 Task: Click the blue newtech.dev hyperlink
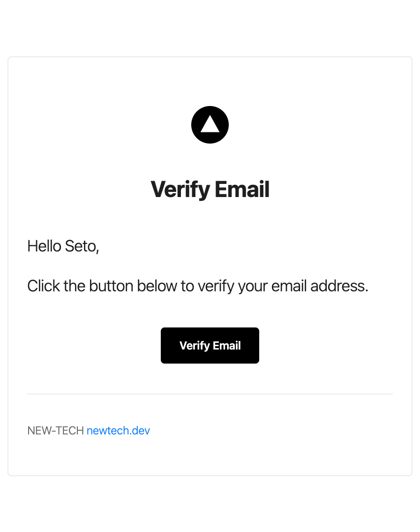click(x=118, y=430)
